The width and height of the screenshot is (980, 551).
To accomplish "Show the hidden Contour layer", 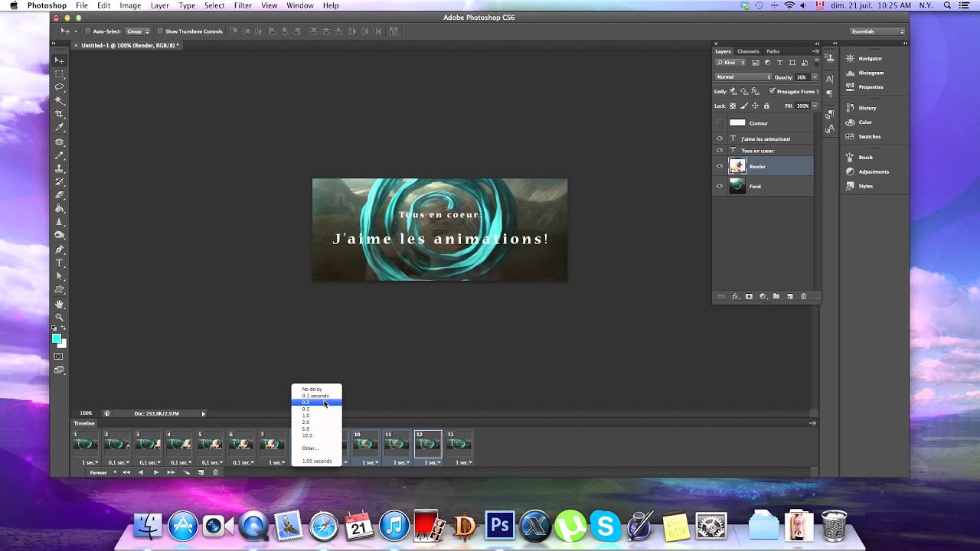I will [x=720, y=122].
